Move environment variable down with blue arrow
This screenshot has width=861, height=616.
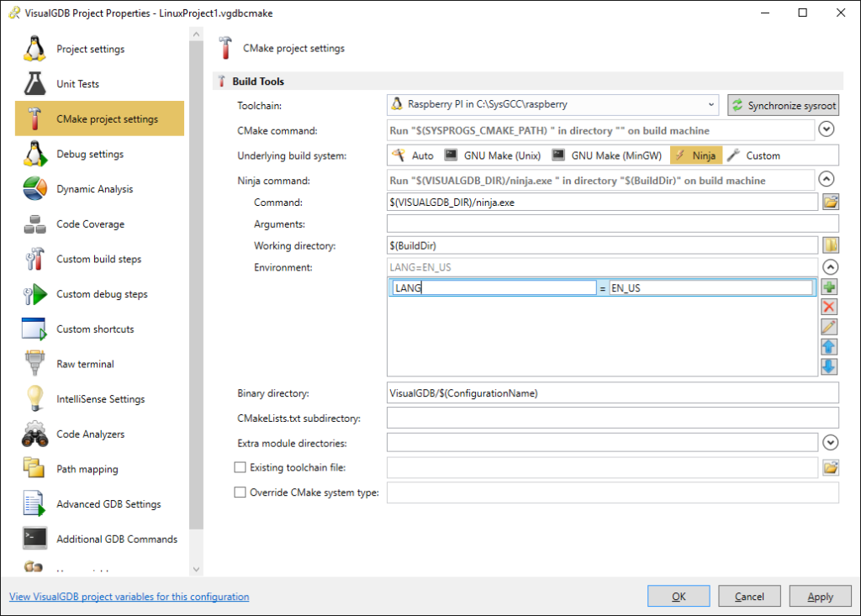(x=829, y=366)
